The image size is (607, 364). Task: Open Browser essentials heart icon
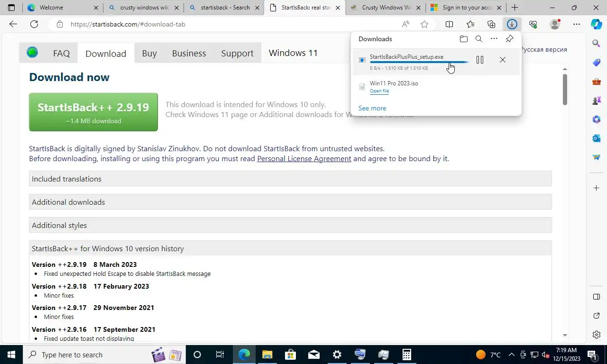point(533,24)
